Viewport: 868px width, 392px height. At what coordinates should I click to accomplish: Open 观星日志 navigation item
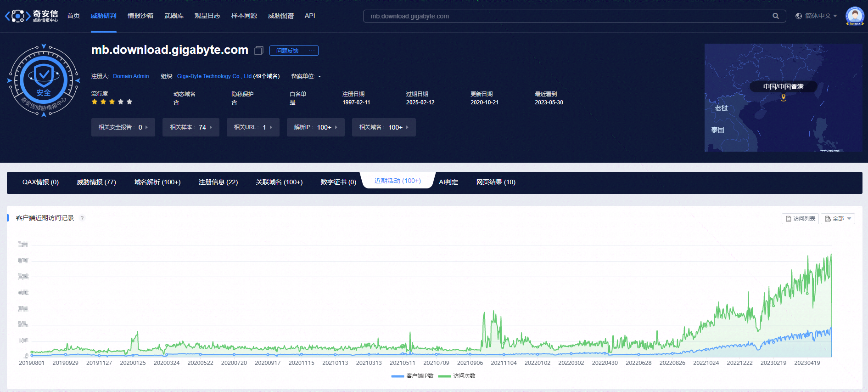pyautogui.click(x=207, y=16)
